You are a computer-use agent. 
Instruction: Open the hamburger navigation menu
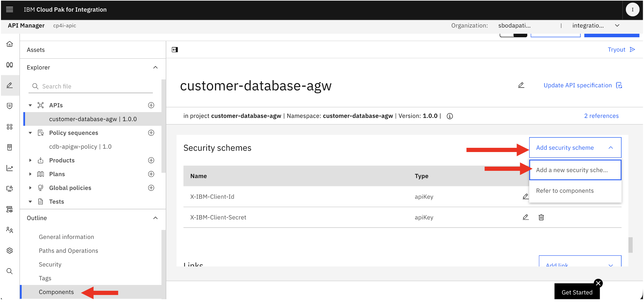click(10, 9)
